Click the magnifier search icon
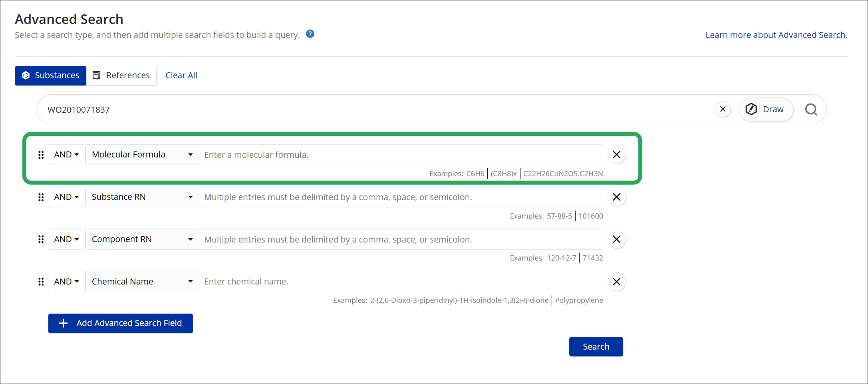 (811, 109)
